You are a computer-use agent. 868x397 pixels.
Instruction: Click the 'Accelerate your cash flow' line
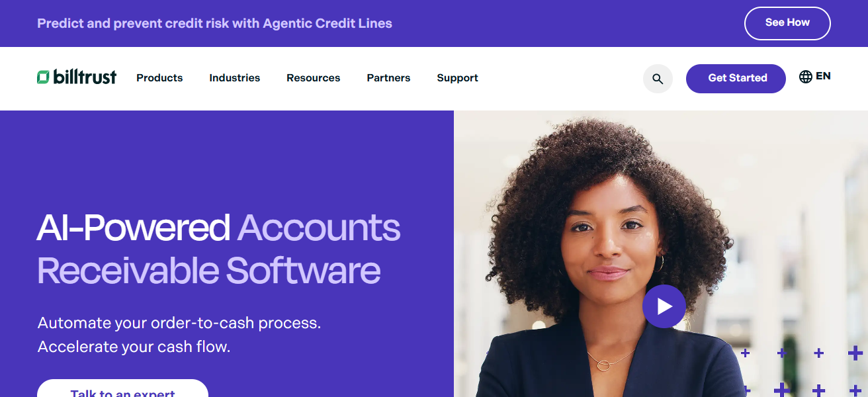134,347
